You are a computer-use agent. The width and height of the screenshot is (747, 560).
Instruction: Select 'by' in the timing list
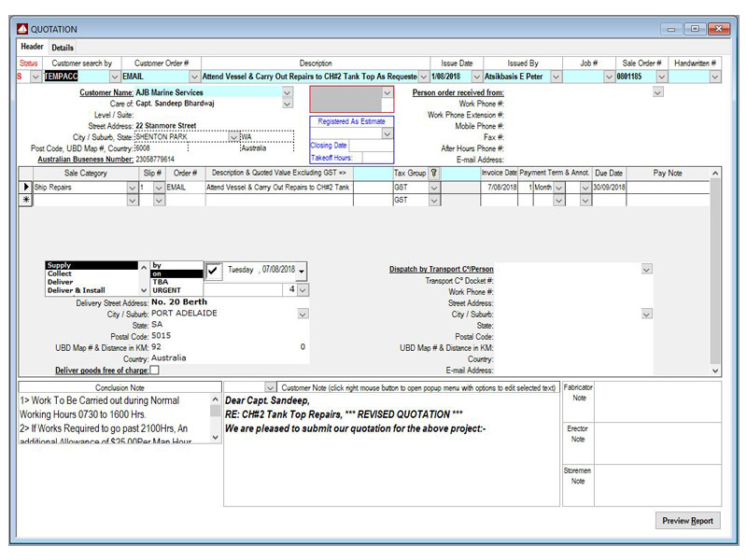[x=176, y=265]
